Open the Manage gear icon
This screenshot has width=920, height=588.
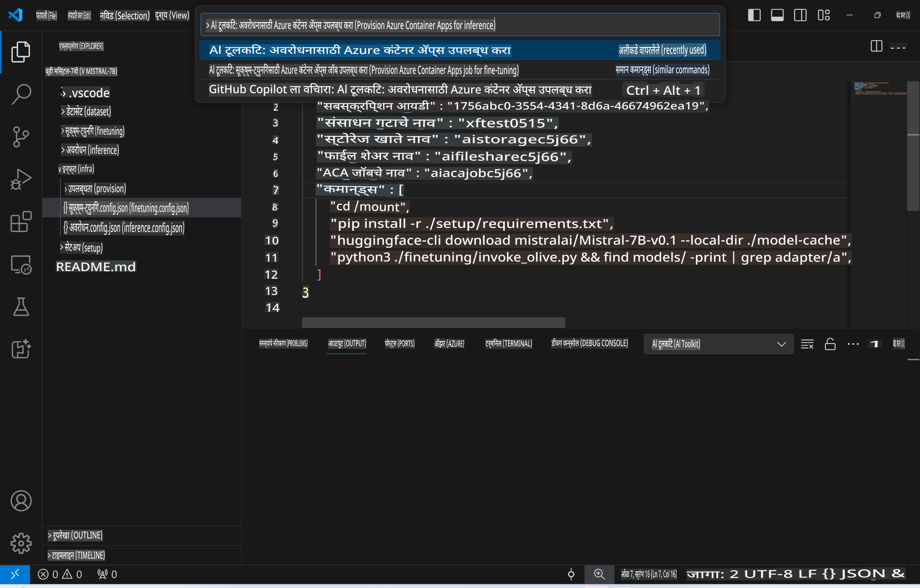[x=21, y=543]
